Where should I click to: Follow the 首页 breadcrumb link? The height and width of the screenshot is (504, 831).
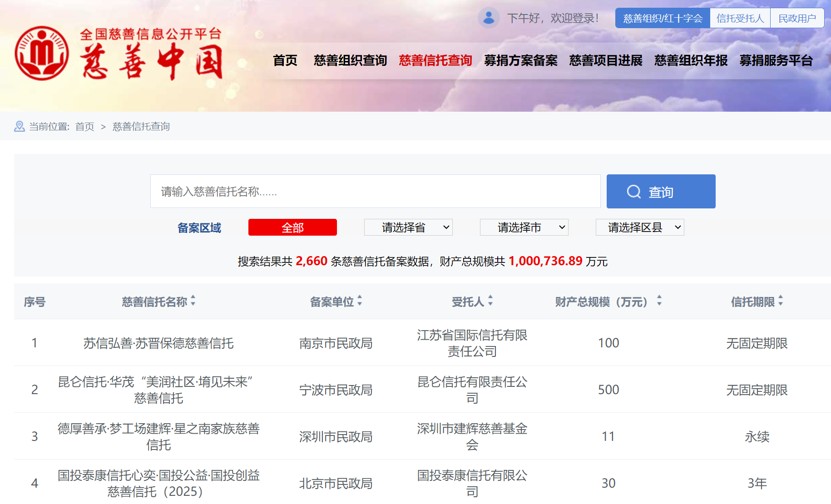coord(84,127)
